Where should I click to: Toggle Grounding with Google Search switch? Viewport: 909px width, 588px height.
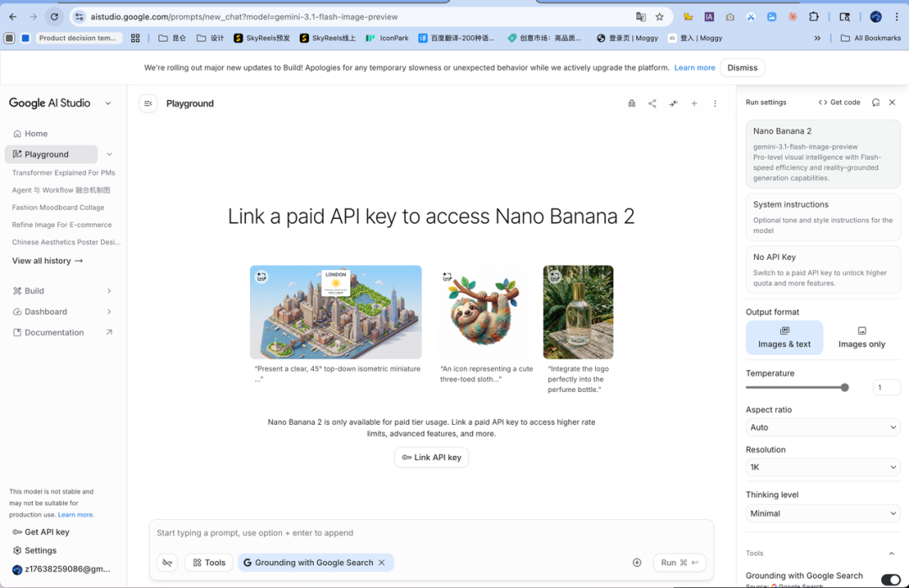coord(890,579)
